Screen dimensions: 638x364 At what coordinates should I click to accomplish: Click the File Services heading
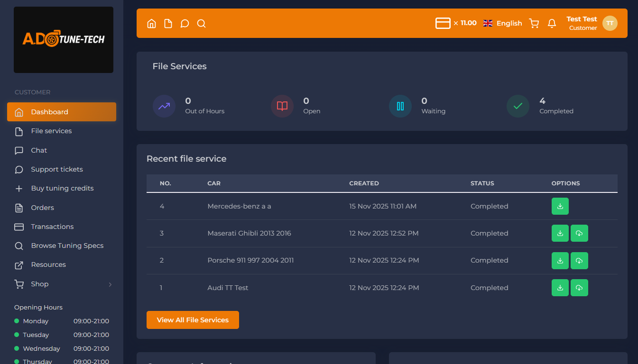179,66
